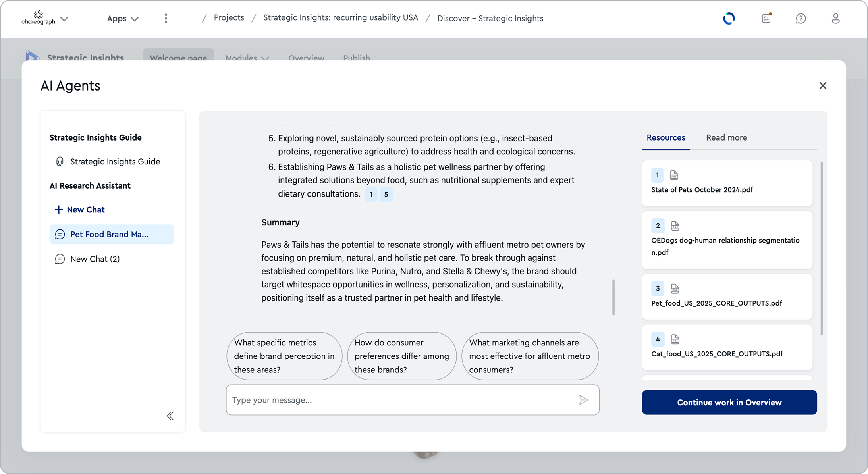The height and width of the screenshot is (474, 868).
Task: Ask about metrics defining brand perception
Action: click(284, 356)
